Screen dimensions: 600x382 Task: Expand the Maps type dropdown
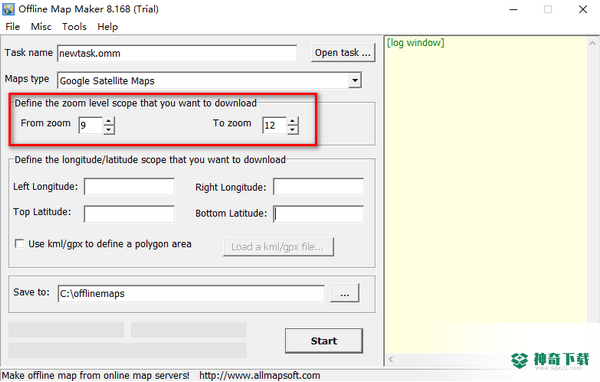pos(355,80)
